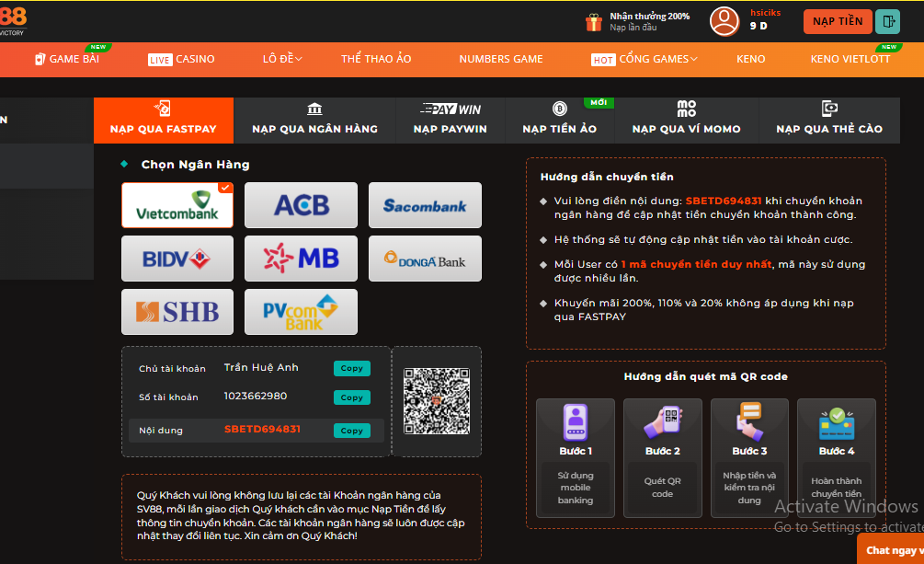Image resolution: width=924 pixels, height=564 pixels.
Task: Switch to Nạp Paywin tab
Action: point(451,121)
